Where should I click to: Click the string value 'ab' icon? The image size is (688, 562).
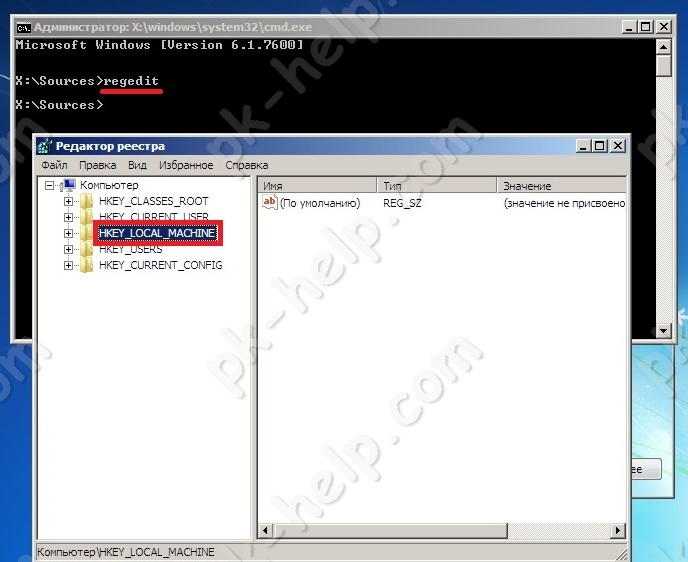[x=269, y=202]
